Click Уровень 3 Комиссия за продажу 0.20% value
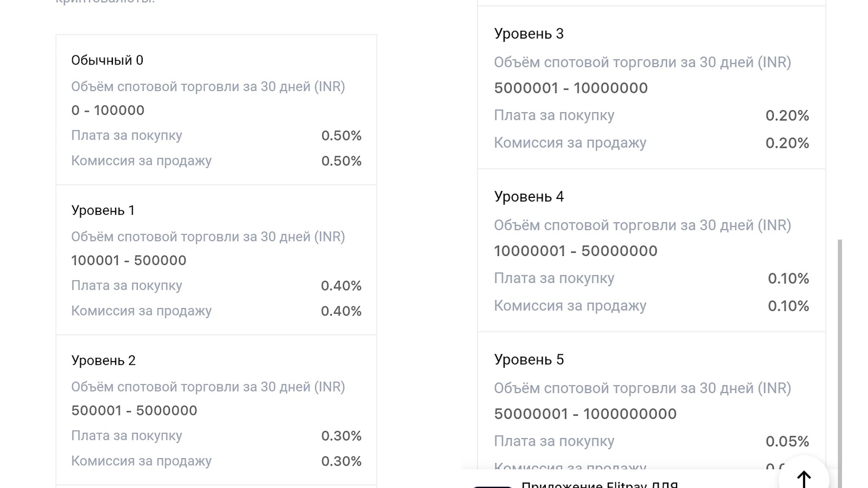This screenshot has height=488, width=868. pos(787,143)
